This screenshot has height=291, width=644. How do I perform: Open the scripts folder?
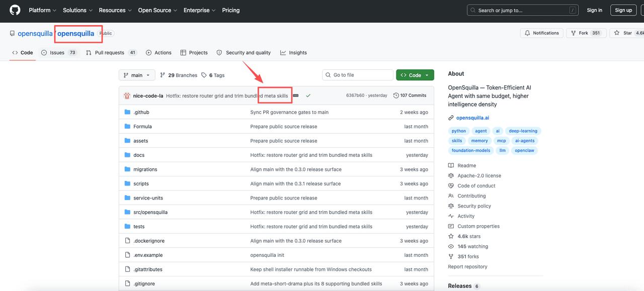(141, 183)
